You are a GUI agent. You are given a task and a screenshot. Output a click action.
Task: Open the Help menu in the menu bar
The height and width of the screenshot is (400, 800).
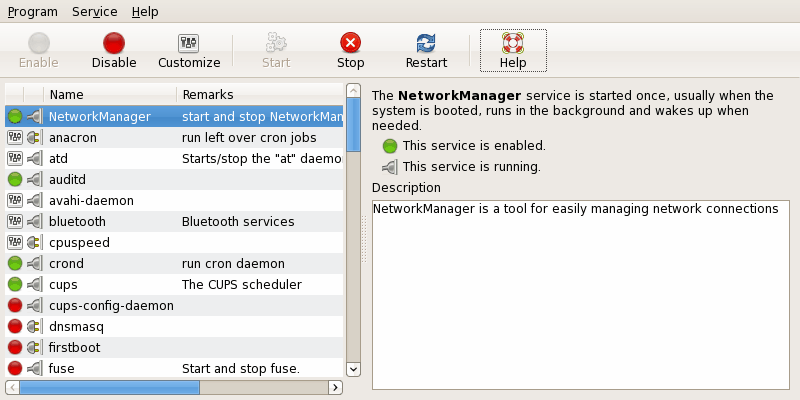[x=145, y=12]
